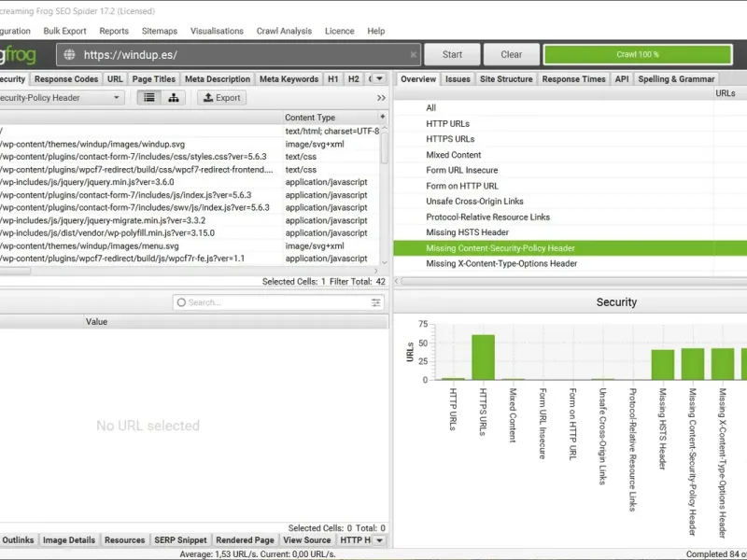Viewport: 747px width, 560px height.
Task: Sort by Content Type column header
Action: coord(331,118)
